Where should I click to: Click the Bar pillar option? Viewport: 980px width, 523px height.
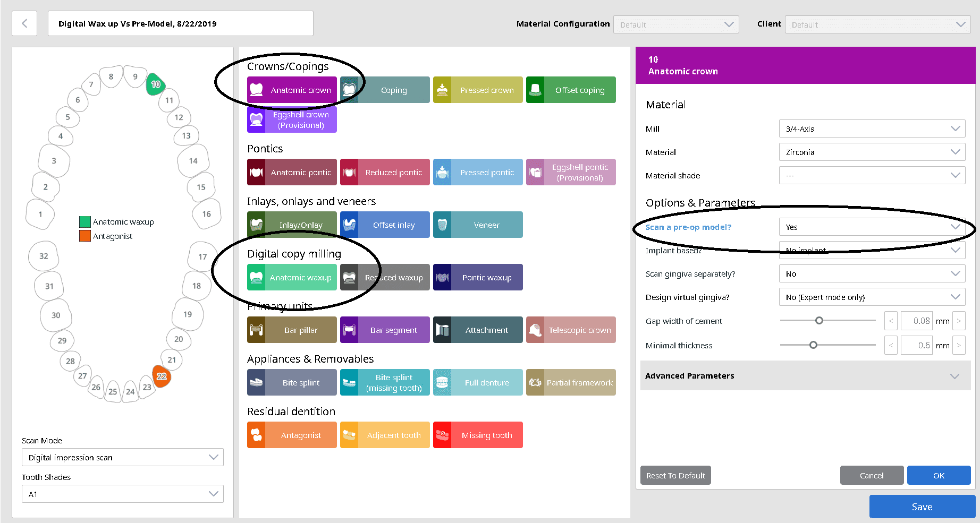pyautogui.click(x=292, y=330)
